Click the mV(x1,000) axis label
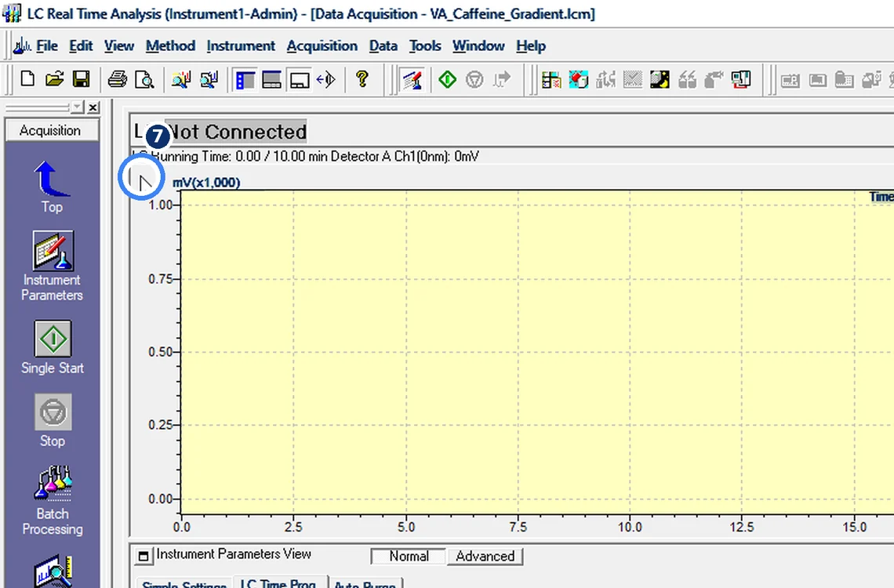 206,183
